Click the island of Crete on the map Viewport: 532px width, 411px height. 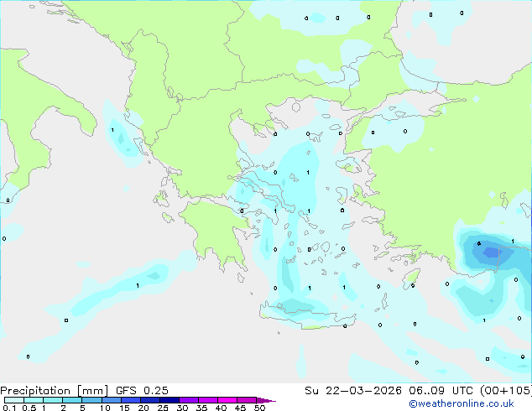coord(307,315)
